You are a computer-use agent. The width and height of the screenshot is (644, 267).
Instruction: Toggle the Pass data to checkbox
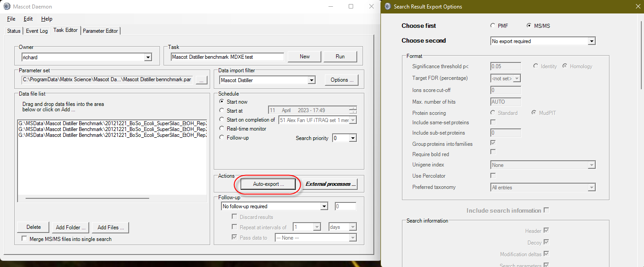click(234, 238)
